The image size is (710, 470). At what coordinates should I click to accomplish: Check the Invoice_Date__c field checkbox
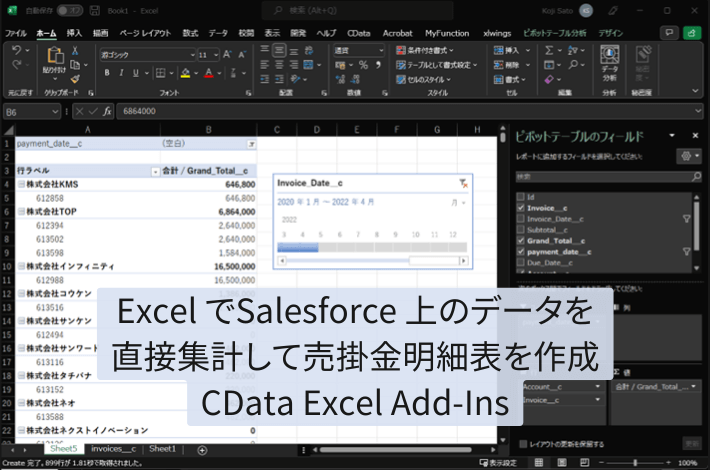(521, 219)
